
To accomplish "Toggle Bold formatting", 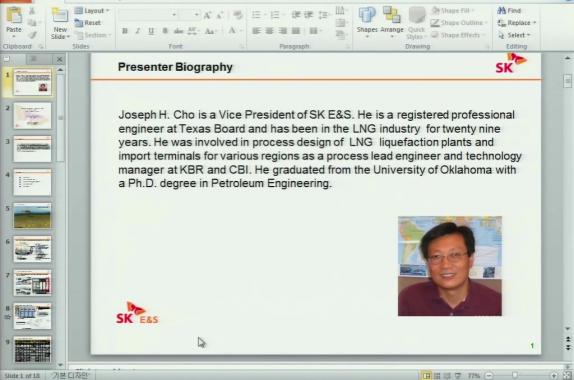I will (125, 31).
